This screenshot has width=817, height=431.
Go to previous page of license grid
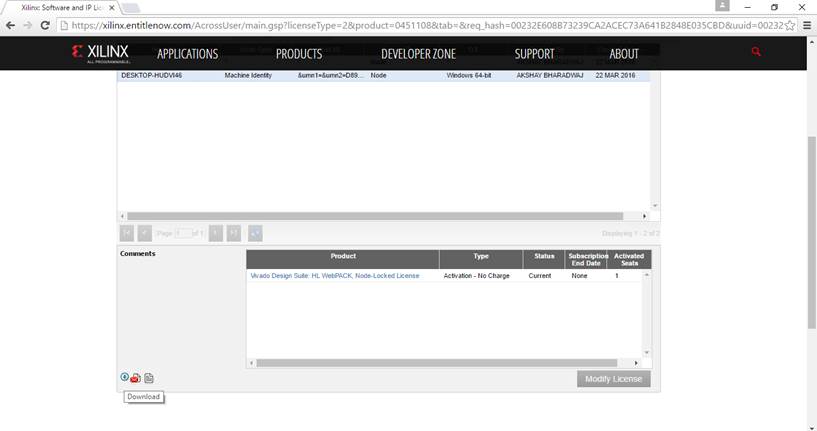tap(145, 233)
